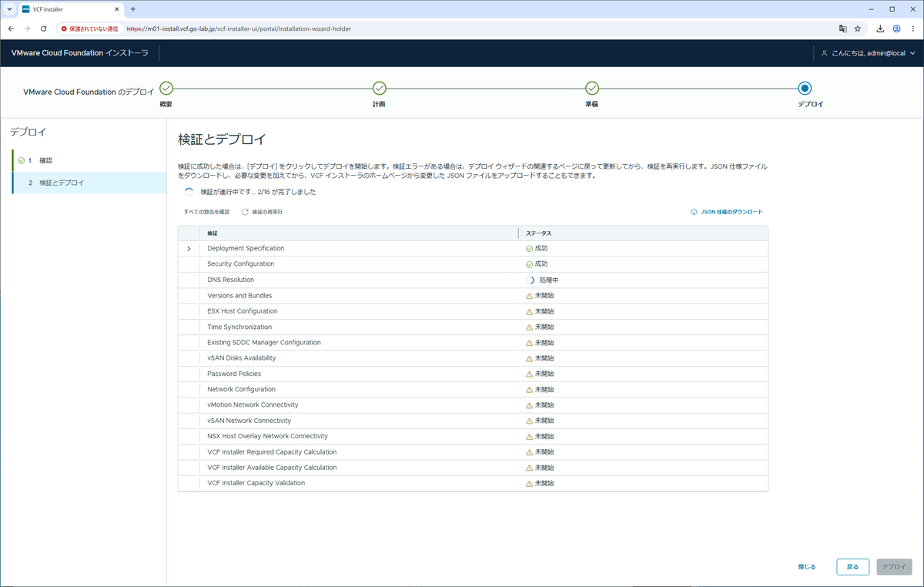Image resolution: width=924 pixels, height=587 pixels.
Task: Click Time Synchronization warning icon
Action: tap(529, 327)
